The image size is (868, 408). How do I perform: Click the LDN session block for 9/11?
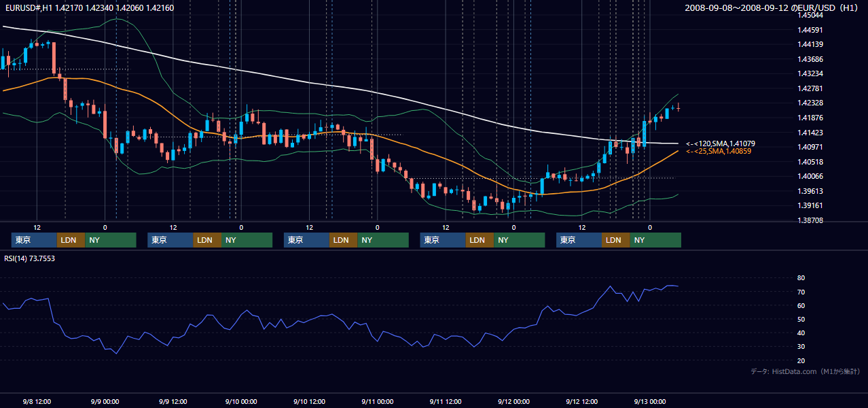tap(480, 240)
